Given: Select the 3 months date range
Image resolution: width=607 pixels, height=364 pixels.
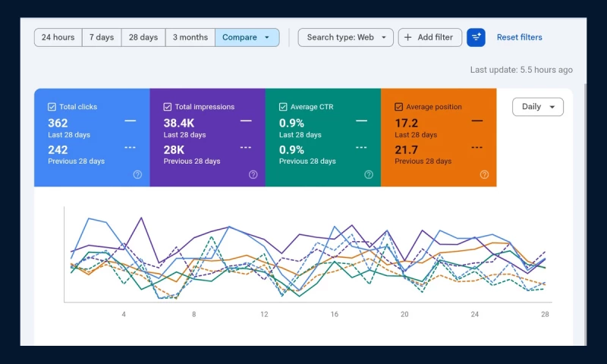Looking at the screenshot, I should [x=190, y=37].
